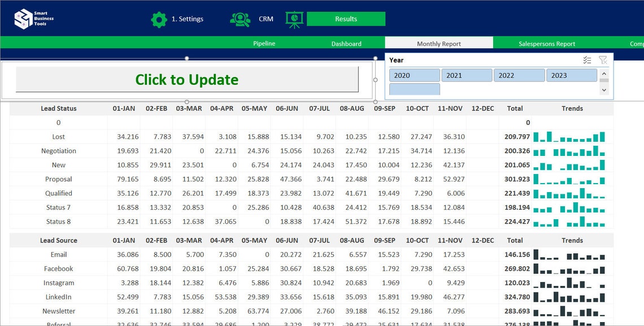Select the Lost total 209.797
644x326 pixels.
[x=517, y=137]
